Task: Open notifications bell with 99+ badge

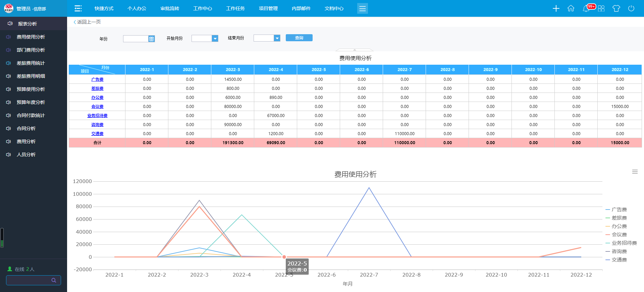Action: [586, 8]
